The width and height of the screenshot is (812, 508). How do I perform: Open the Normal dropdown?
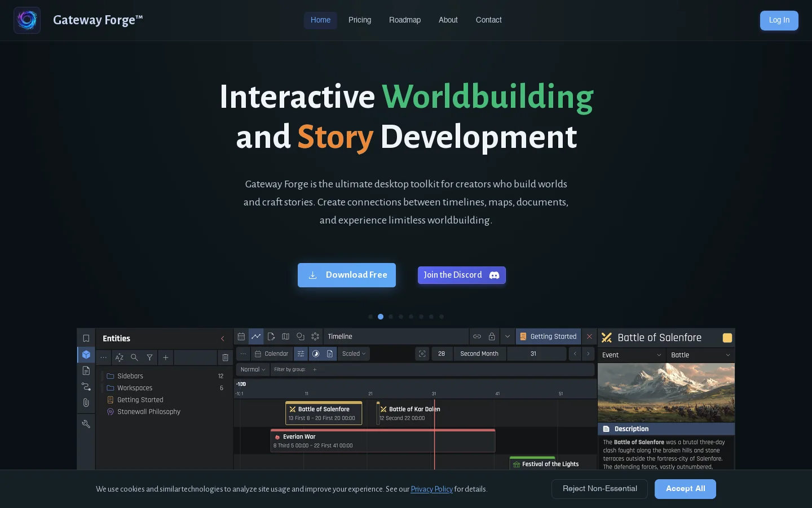(253, 370)
